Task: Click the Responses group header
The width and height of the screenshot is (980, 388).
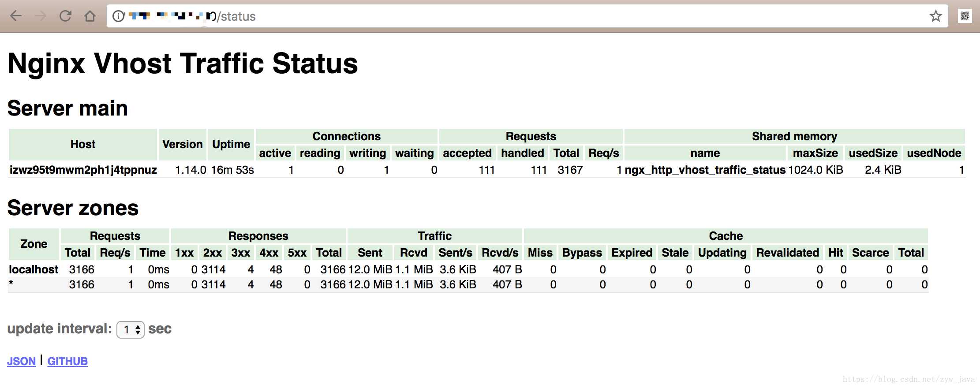Action: (x=258, y=236)
